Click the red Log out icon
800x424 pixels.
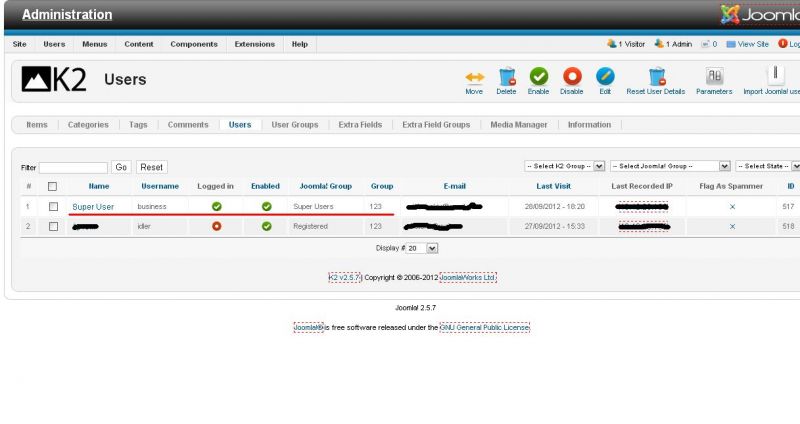783,44
